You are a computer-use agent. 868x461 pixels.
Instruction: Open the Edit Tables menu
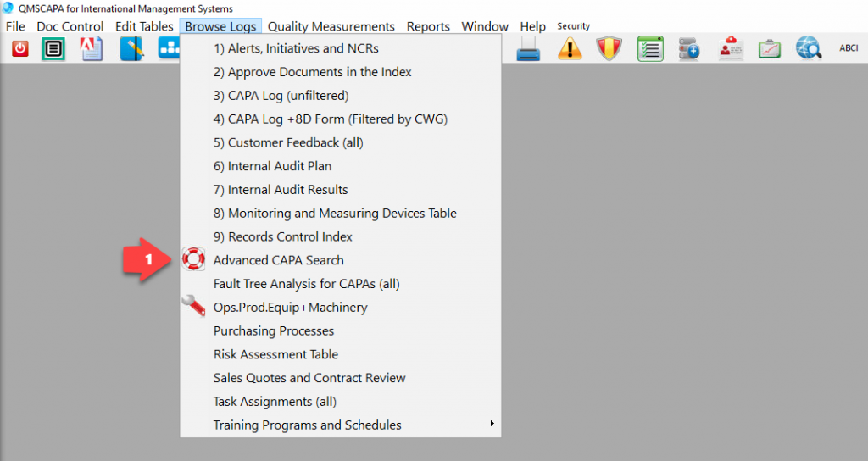click(x=144, y=26)
